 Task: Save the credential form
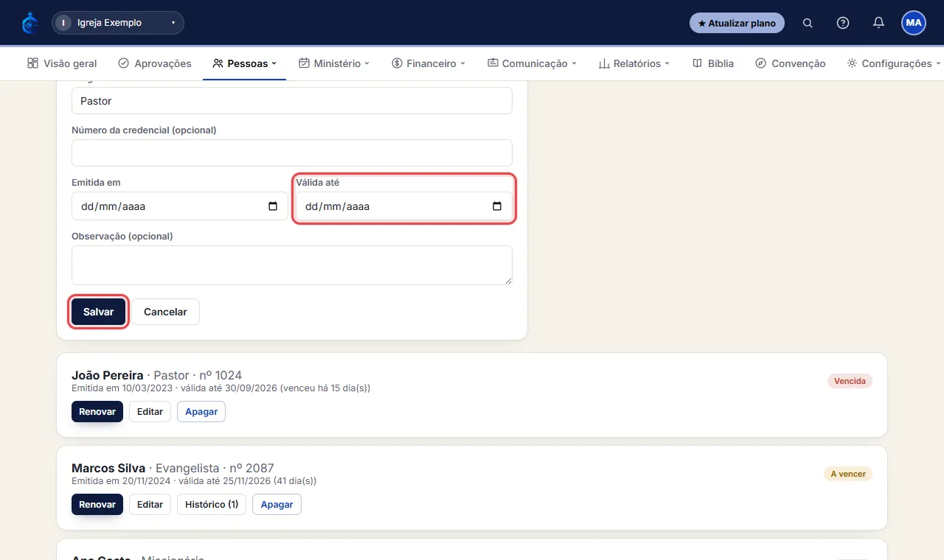(x=99, y=312)
